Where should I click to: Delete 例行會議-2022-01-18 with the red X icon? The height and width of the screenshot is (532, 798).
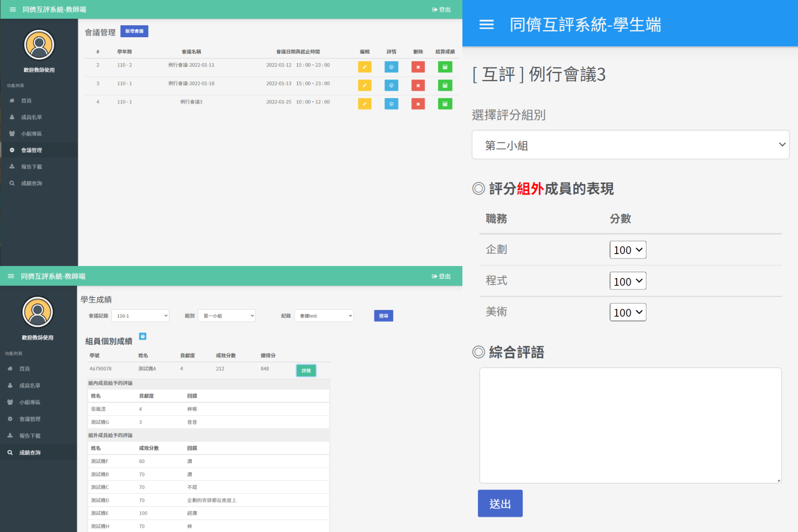click(x=418, y=85)
